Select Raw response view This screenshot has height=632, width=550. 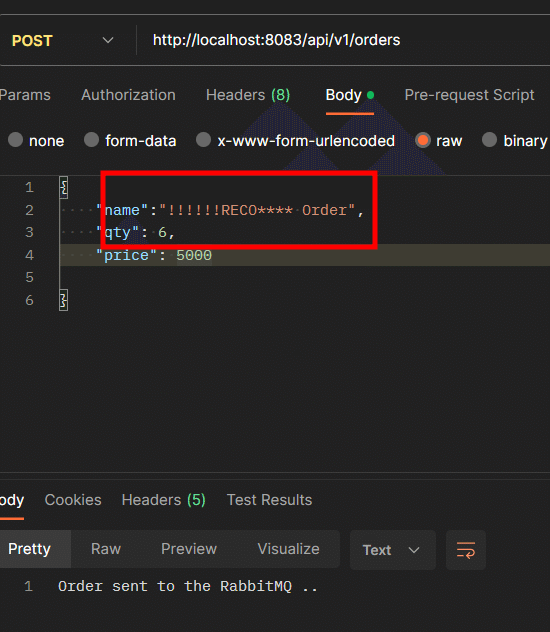click(x=106, y=549)
